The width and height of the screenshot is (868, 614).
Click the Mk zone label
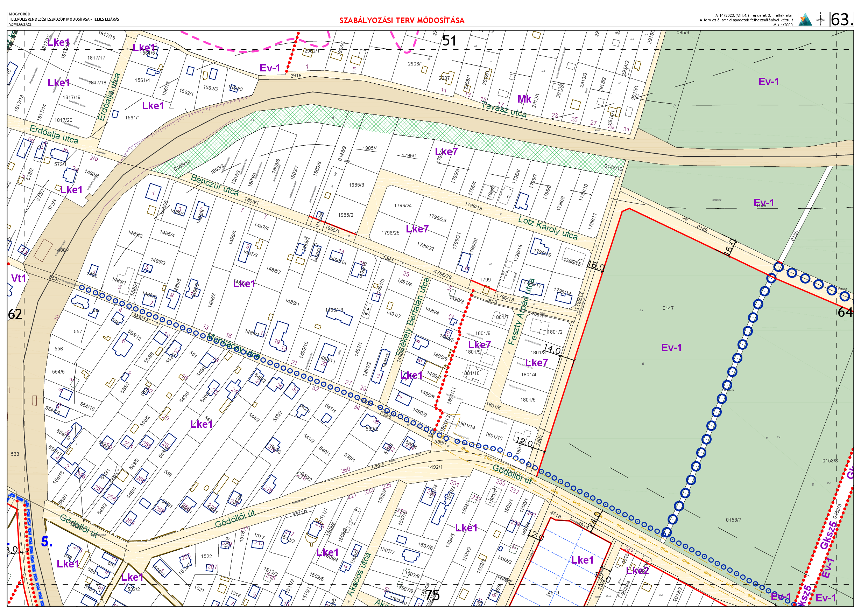tap(524, 99)
